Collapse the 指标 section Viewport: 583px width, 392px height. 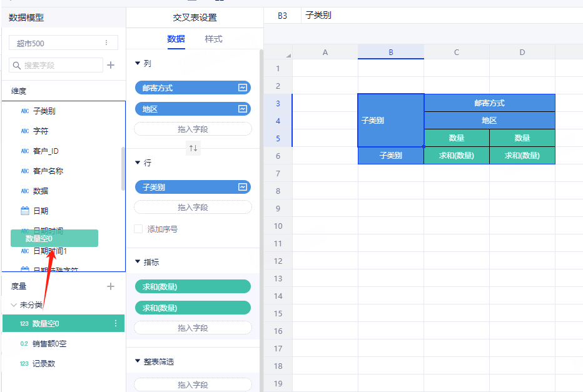coord(138,263)
